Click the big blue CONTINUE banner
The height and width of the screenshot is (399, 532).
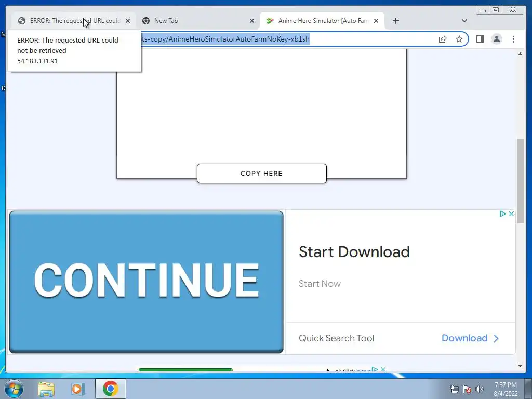pos(146,282)
